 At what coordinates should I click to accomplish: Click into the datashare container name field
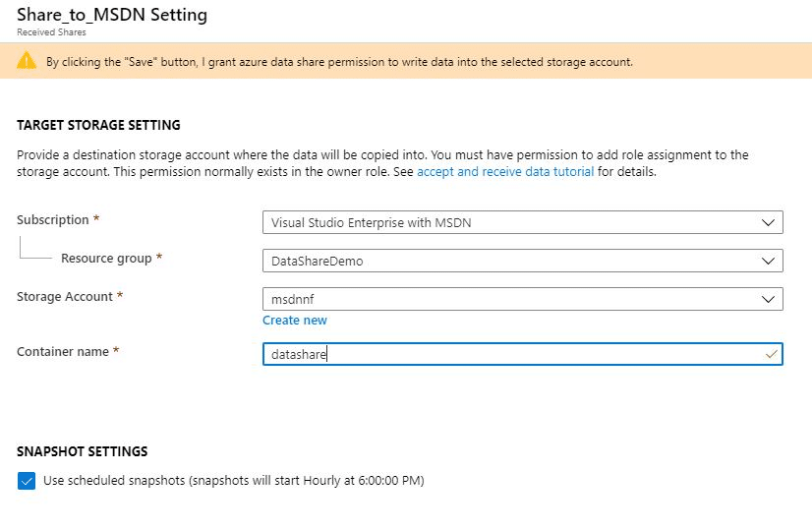coord(523,354)
